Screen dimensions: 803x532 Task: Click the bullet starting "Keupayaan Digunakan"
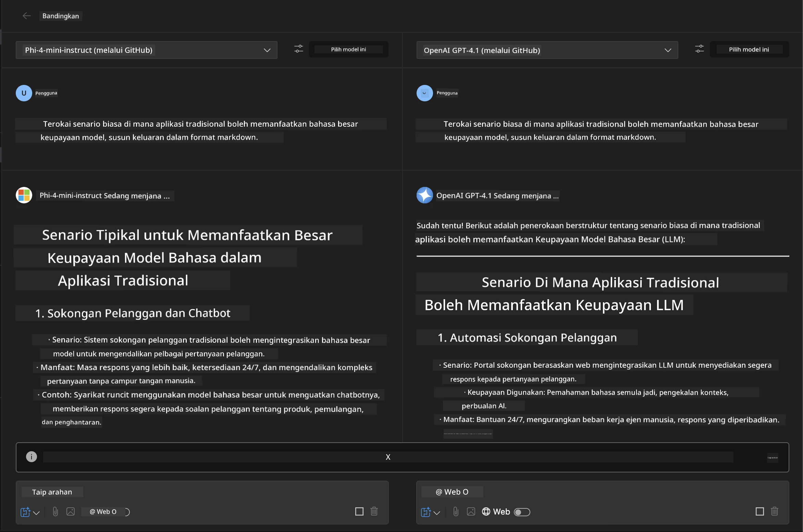tap(596, 399)
